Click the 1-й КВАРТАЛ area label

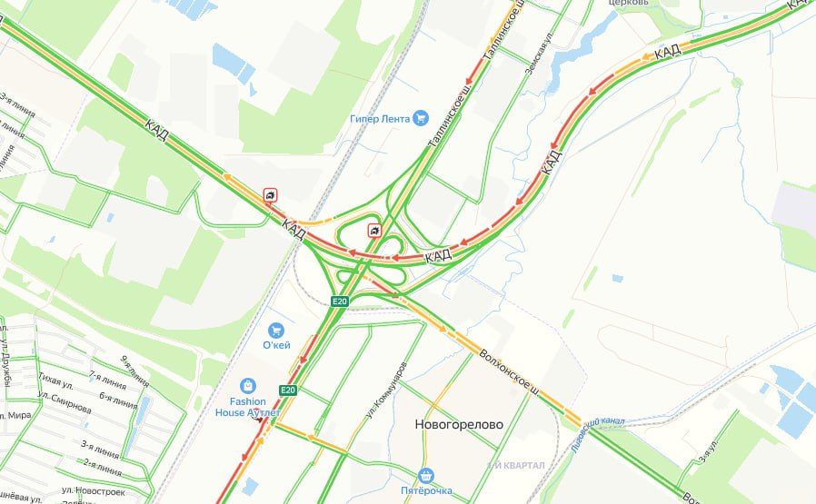tap(516, 465)
